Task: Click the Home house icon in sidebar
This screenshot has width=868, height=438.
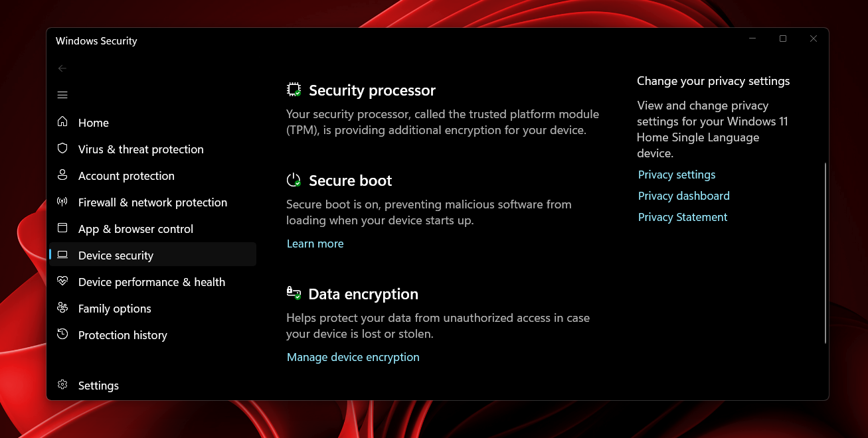Action: pyautogui.click(x=62, y=122)
